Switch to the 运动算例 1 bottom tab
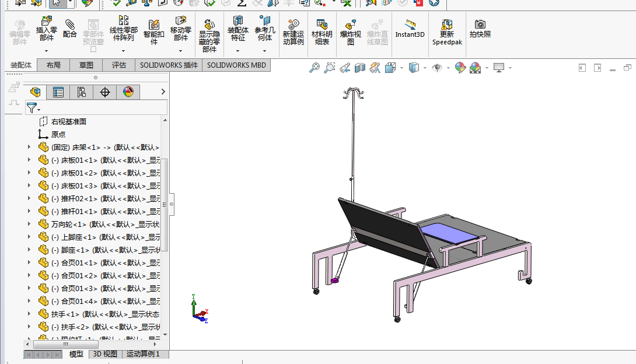636x364 pixels. click(x=143, y=354)
